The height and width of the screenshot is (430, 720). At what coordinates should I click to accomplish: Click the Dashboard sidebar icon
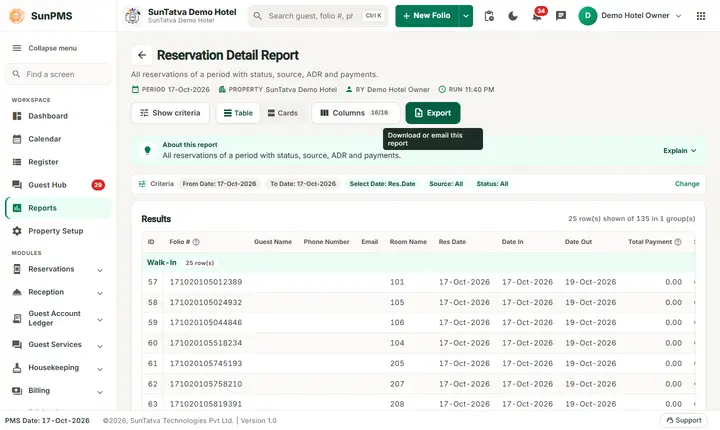coord(17,116)
